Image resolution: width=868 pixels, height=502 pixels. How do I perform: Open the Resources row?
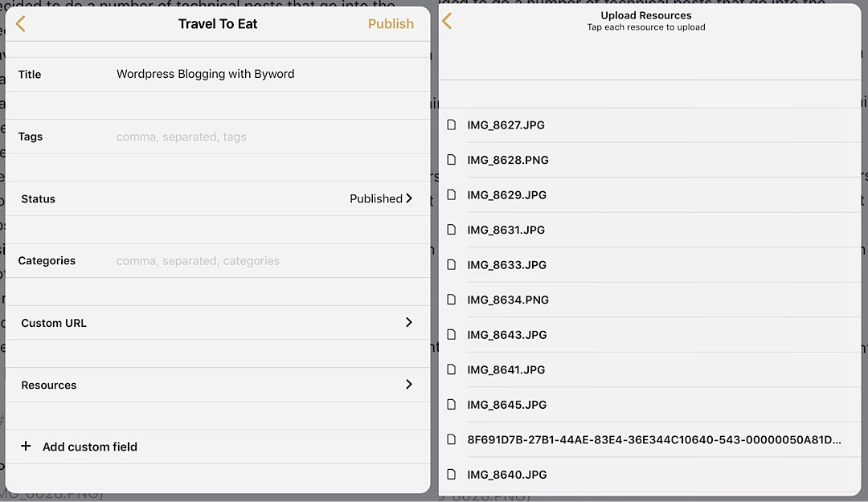click(218, 385)
